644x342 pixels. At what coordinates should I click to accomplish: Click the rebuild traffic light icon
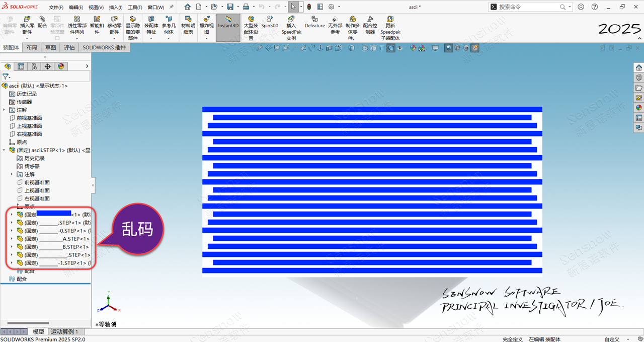(309, 7)
